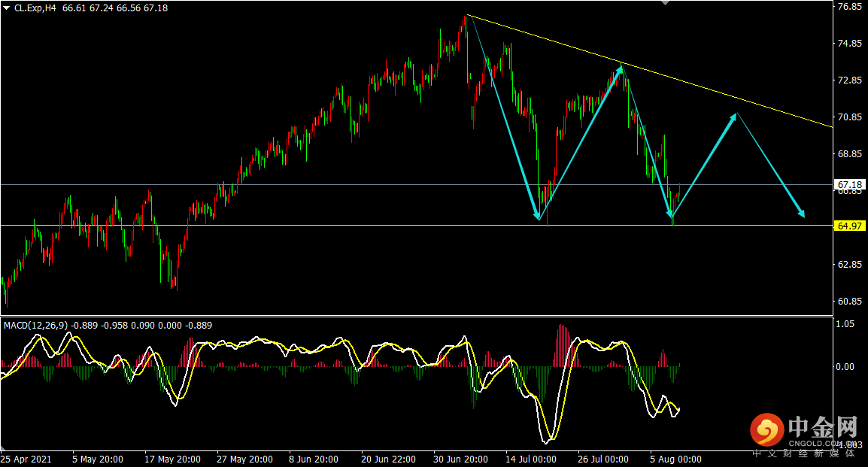
Task: Click the 76.85 price scale value
Action: click(x=850, y=7)
